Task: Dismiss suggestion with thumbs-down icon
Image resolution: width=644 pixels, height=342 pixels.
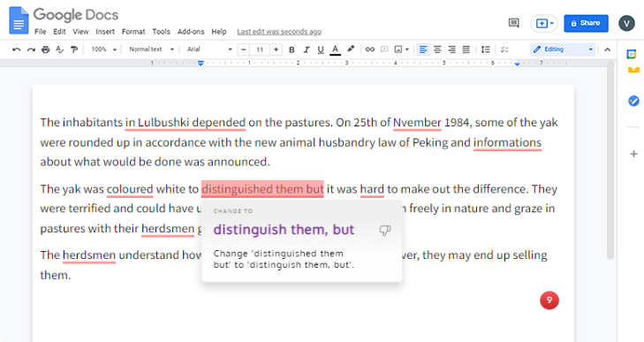Action: point(385,231)
